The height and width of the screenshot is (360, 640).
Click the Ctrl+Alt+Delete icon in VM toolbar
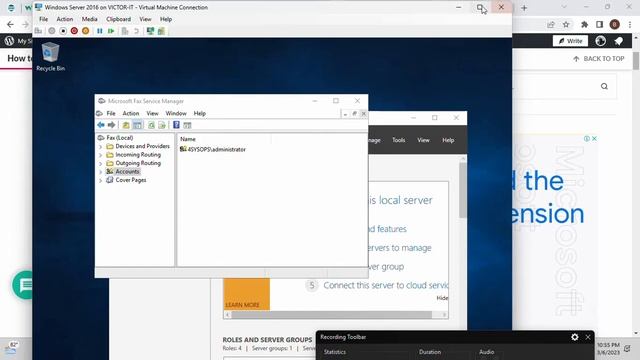pos(39,31)
